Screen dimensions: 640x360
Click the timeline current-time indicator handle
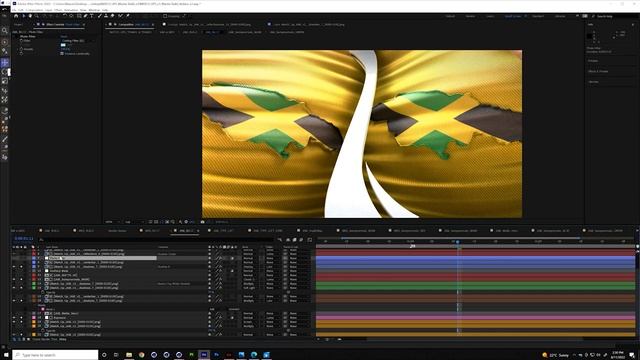point(458,242)
